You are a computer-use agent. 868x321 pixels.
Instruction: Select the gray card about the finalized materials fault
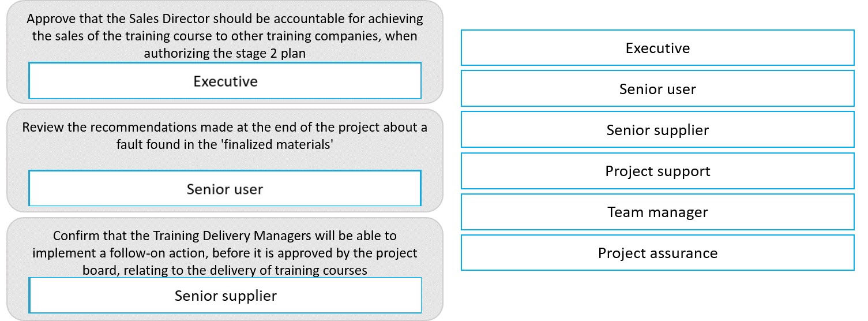pos(225,160)
